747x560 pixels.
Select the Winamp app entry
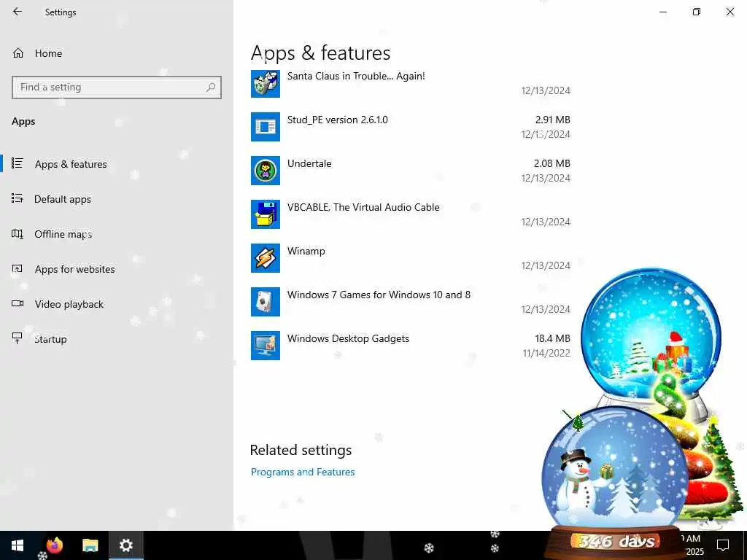411,258
